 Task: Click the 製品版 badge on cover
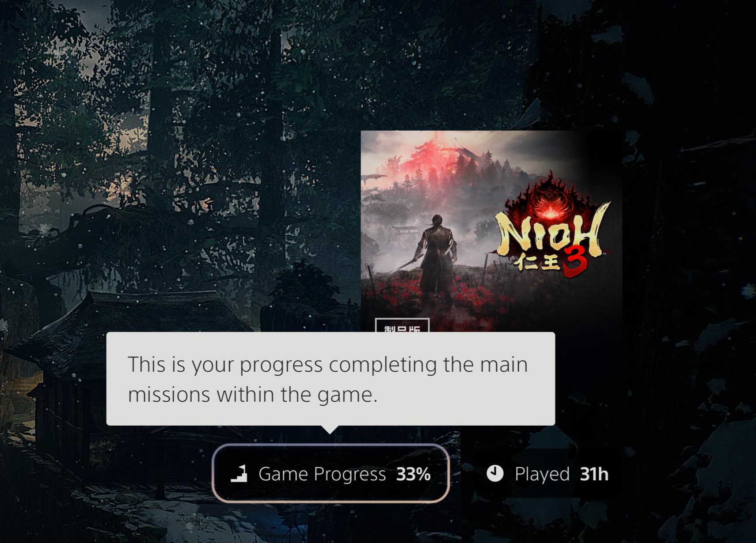point(402,325)
